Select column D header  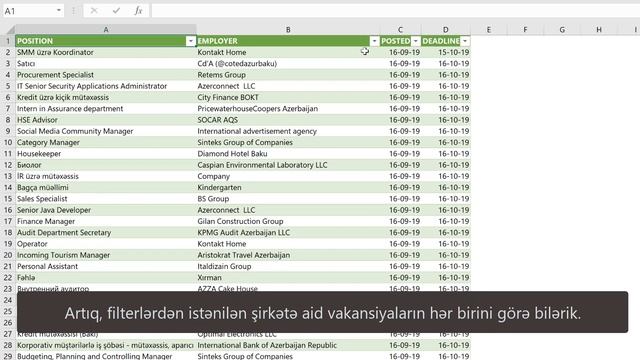point(446,29)
